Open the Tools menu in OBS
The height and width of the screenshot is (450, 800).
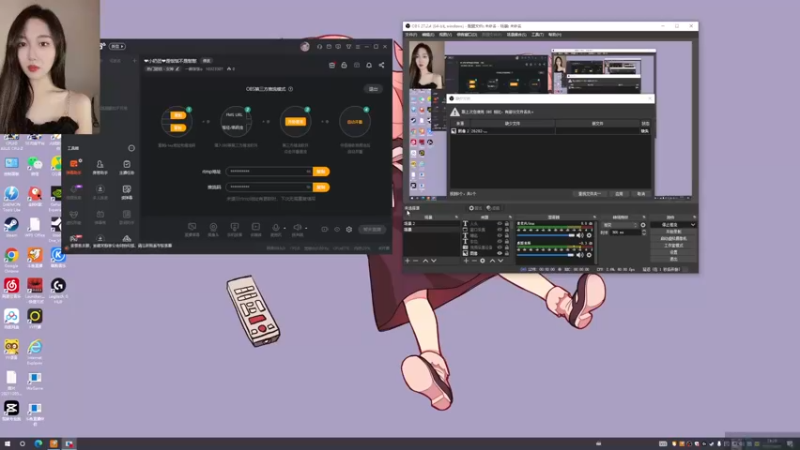click(537, 35)
